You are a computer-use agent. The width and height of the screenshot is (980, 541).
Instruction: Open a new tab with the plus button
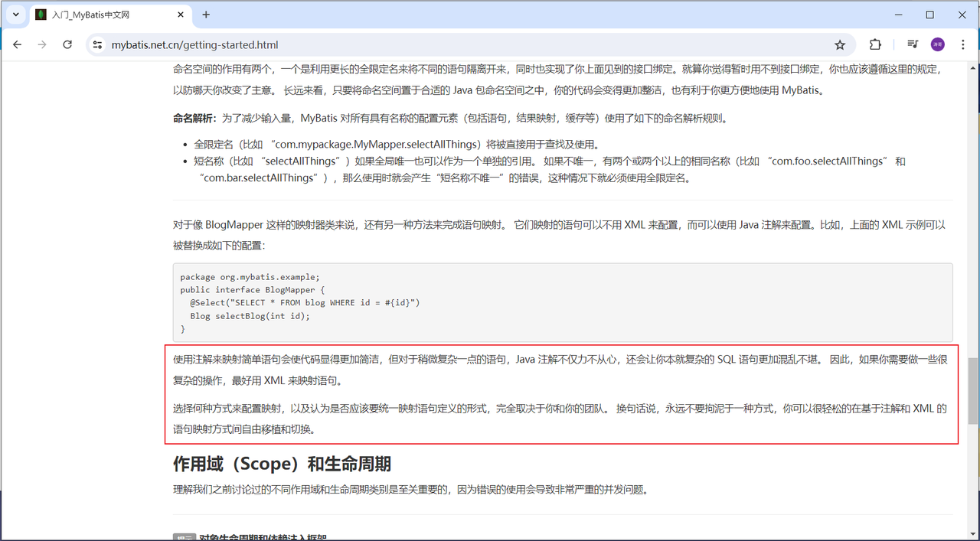[207, 14]
